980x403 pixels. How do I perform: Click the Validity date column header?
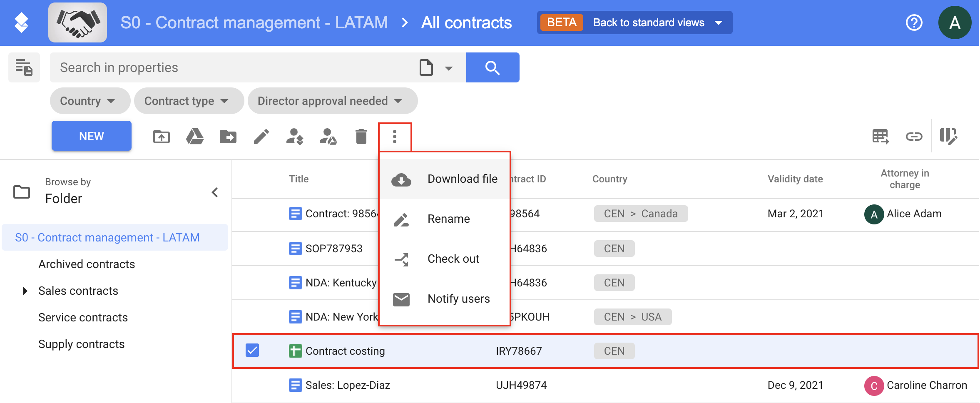point(795,179)
